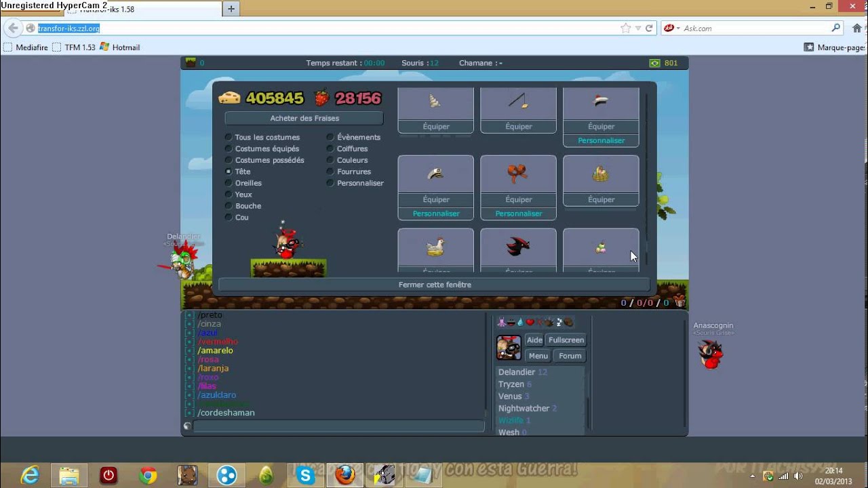Switch to Firefox in the taskbar
The image size is (868, 488).
coord(344,475)
